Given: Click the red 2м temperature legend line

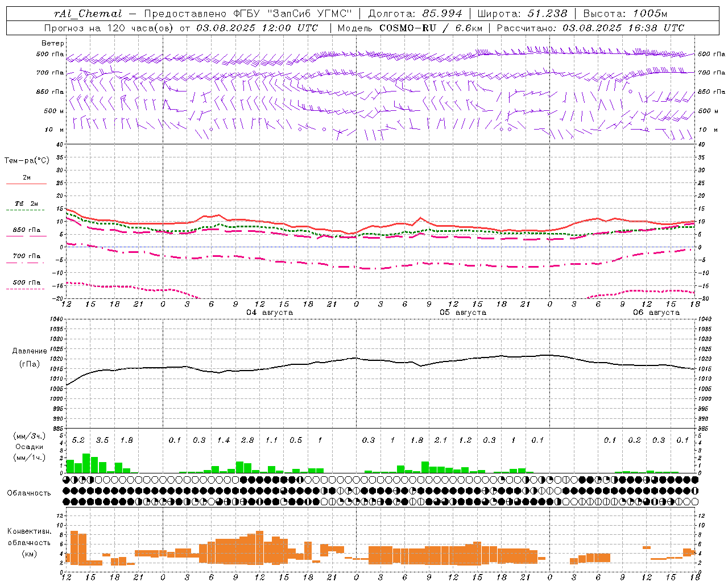Looking at the screenshot, I should pos(27,184).
